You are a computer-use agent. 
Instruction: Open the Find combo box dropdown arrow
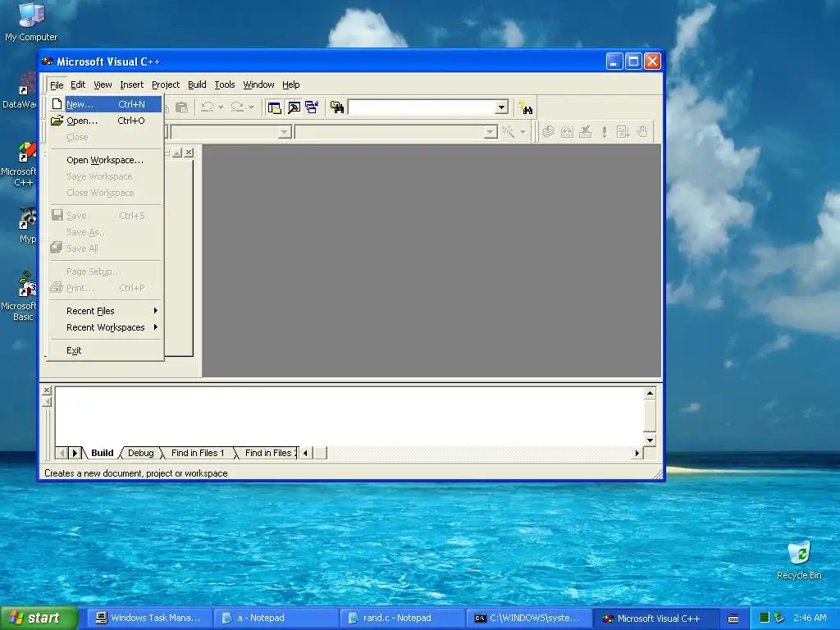(501, 107)
